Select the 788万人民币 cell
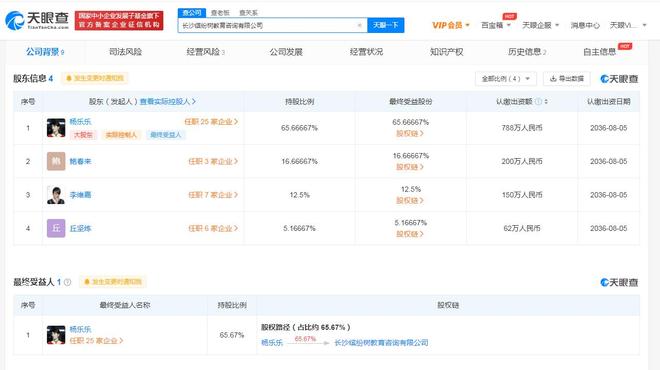 [522, 128]
